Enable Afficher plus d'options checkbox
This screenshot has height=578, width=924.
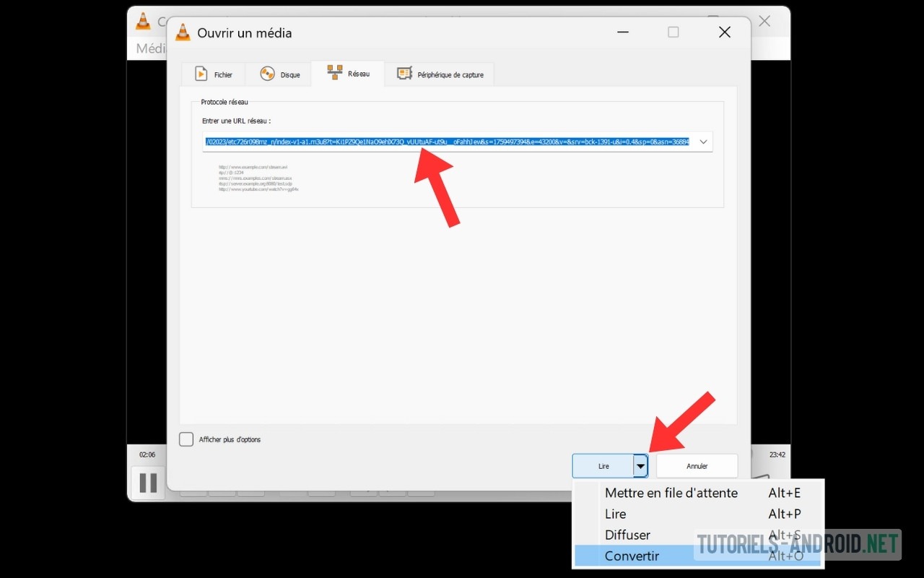pyautogui.click(x=186, y=439)
